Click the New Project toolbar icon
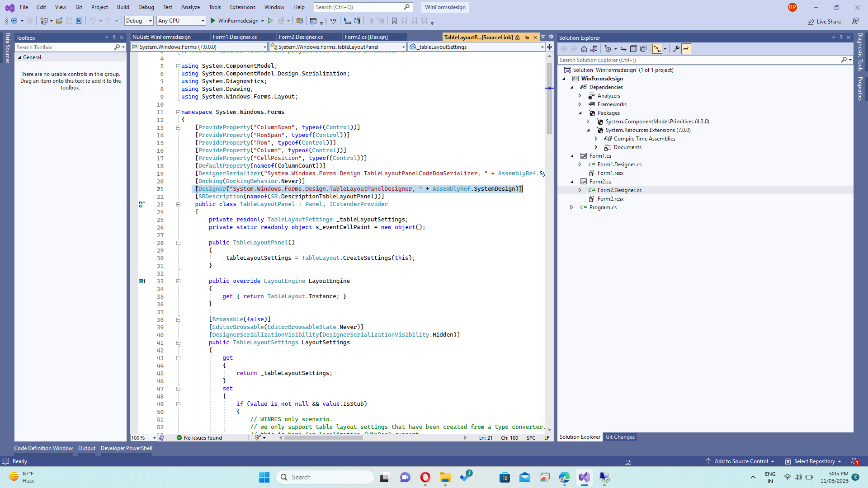Image resolution: width=868 pixels, height=488 pixels. pyautogui.click(x=44, y=21)
